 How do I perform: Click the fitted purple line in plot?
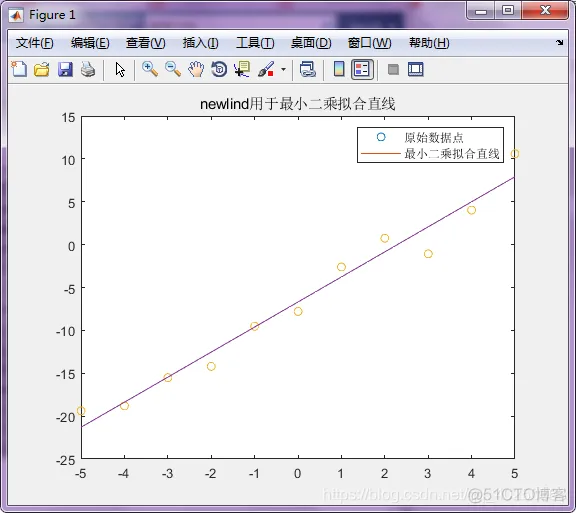click(298, 302)
